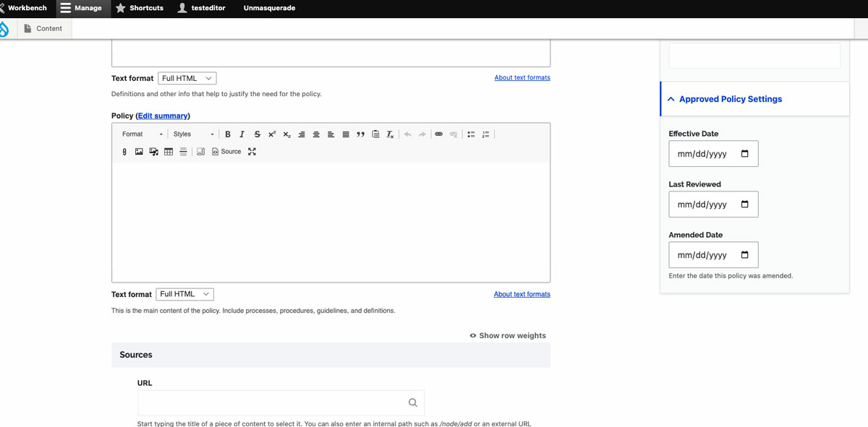The image size is (868, 427).
Task: Open the Last Reviewed calendar picker
Action: [745, 204]
